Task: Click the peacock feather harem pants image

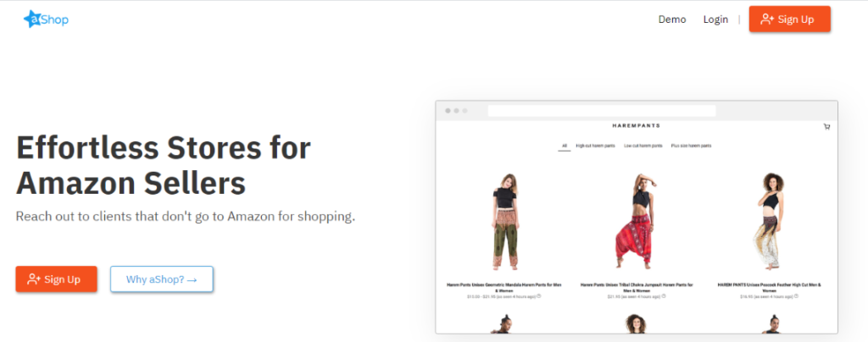Action: click(x=770, y=221)
